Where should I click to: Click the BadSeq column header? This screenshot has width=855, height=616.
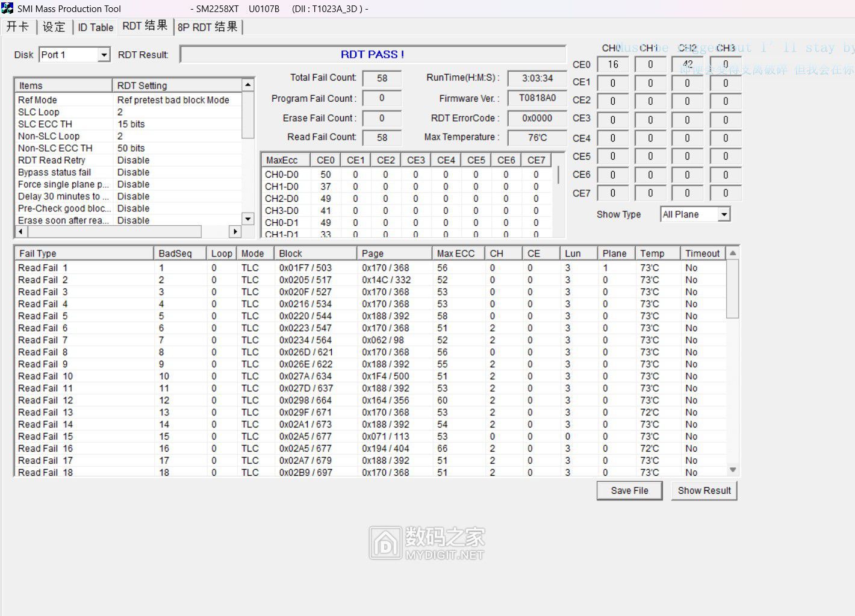[180, 254]
